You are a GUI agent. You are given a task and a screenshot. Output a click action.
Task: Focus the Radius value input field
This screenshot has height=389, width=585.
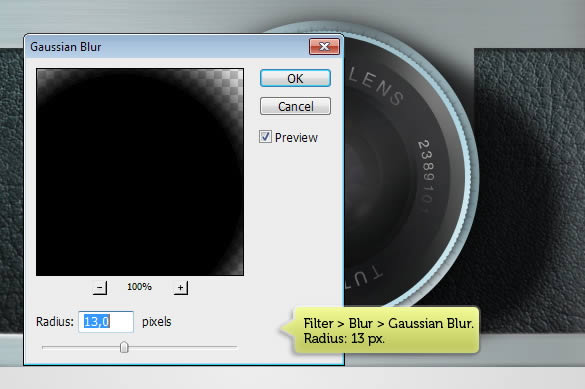point(106,321)
